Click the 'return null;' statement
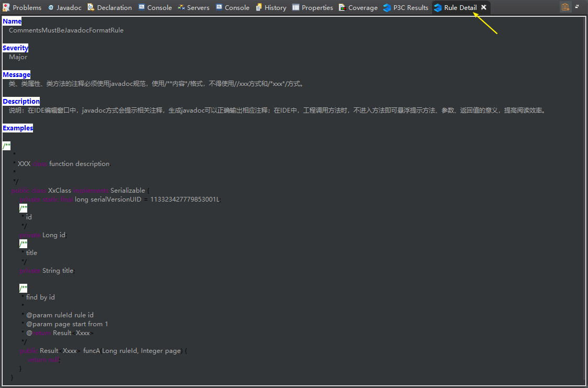The image size is (588, 388). (44, 360)
